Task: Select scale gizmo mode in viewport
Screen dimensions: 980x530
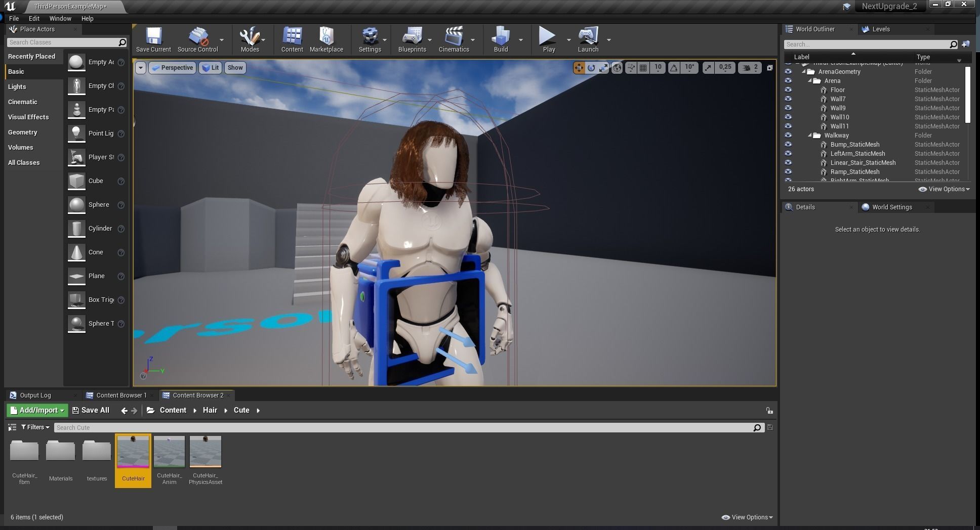Action: coord(603,68)
